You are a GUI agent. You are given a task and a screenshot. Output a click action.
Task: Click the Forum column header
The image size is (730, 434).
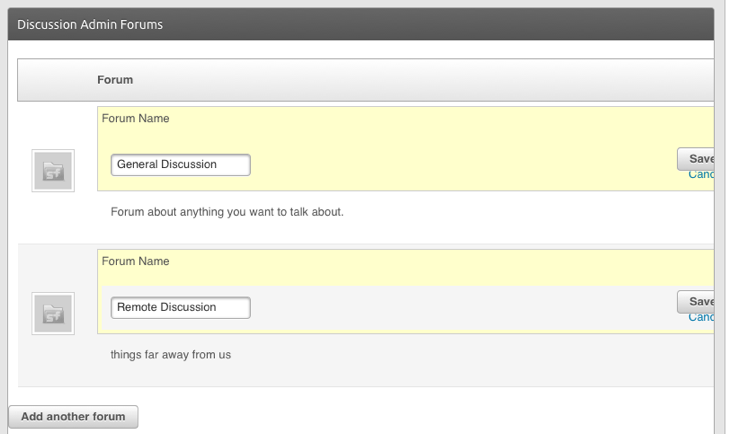(x=115, y=80)
